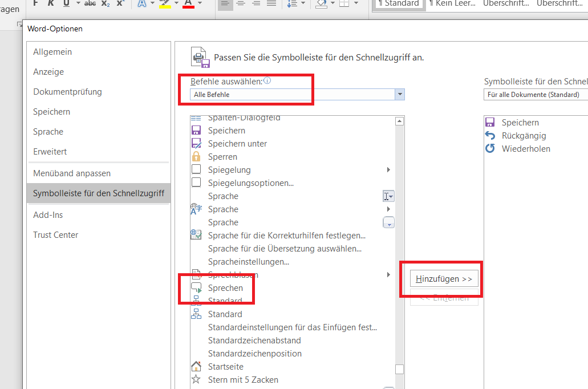Apply the Standard style in ribbon gallery

(399, 4)
